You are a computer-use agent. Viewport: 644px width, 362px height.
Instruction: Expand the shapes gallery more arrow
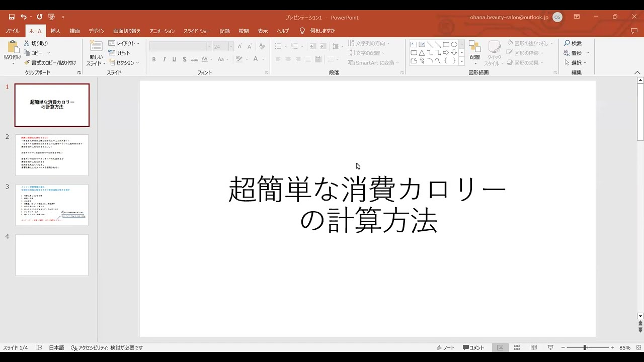462,61
